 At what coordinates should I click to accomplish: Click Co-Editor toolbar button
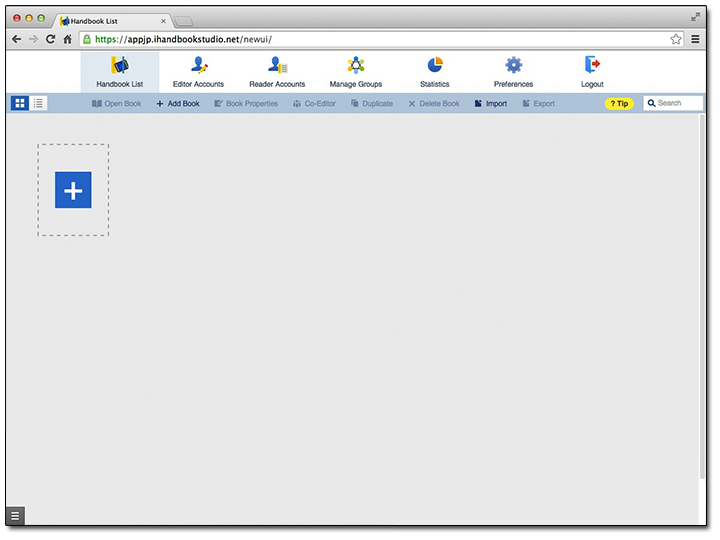pos(315,104)
